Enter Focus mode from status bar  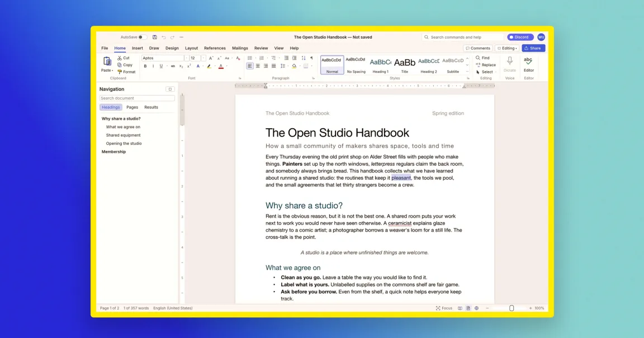tap(444, 308)
